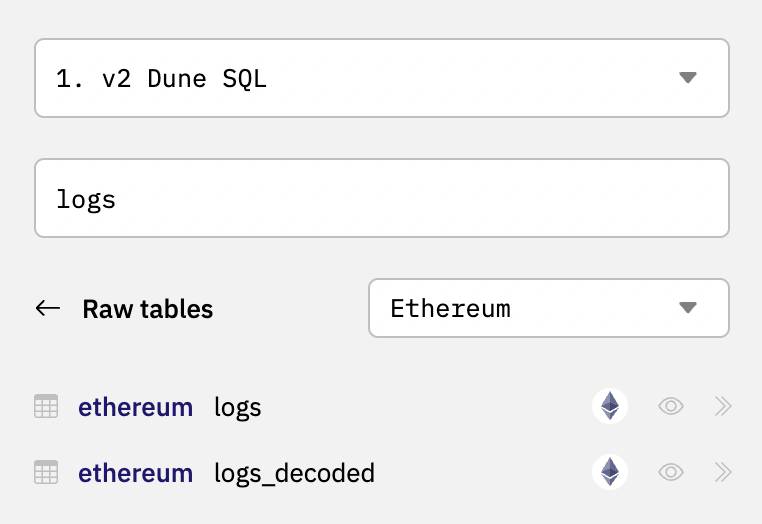The image size is (762, 524).
Task: Preview ethereum logs with eye icon
Action: [671, 406]
